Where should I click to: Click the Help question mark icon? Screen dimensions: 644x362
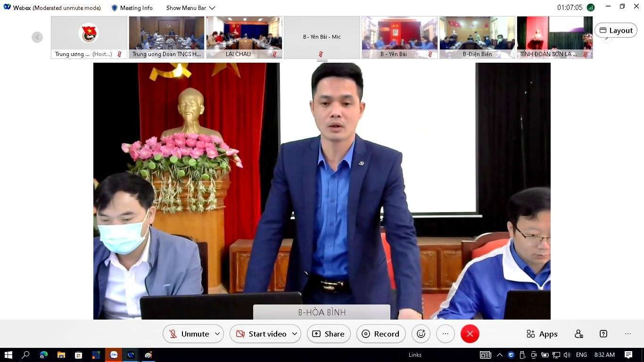(603, 334)
